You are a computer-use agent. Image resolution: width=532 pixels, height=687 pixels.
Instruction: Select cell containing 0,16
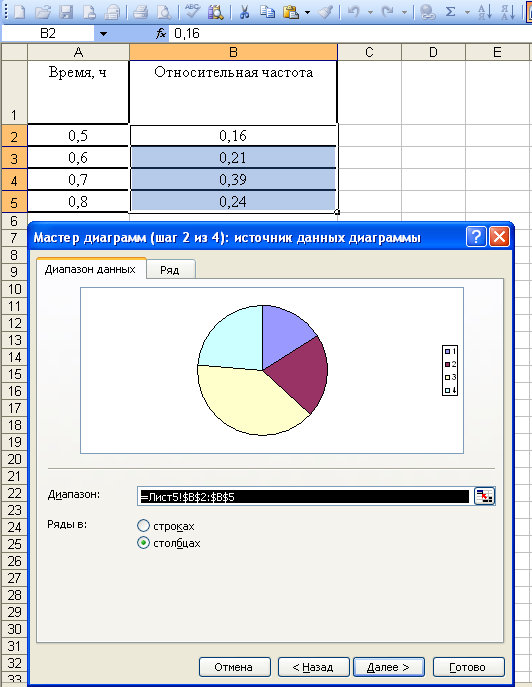(233, 136)
